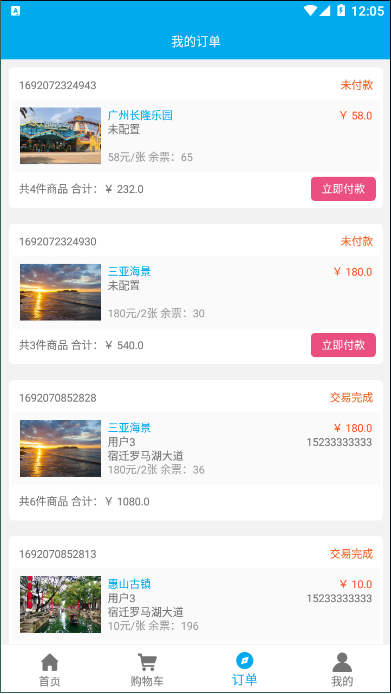Open the 我的 profile icon
Screen dimensions: 391x694
[342, 663]
